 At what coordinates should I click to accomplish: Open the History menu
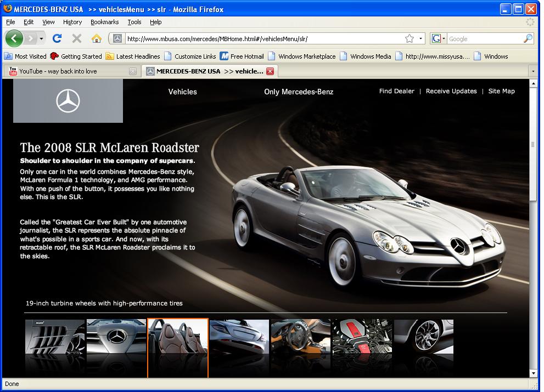pos(72,22)
